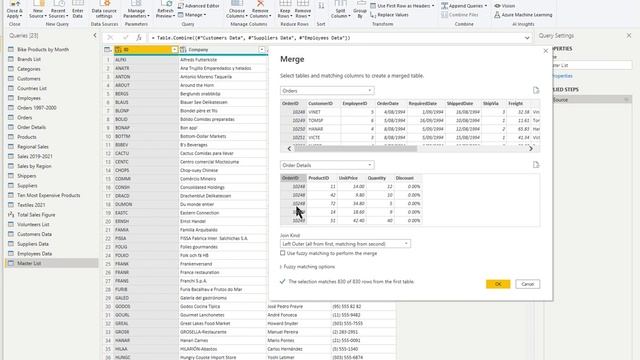Click Manage Parameters in the ribbon
Viewport: 640px width, 360px height.
(x=136, y=9)
